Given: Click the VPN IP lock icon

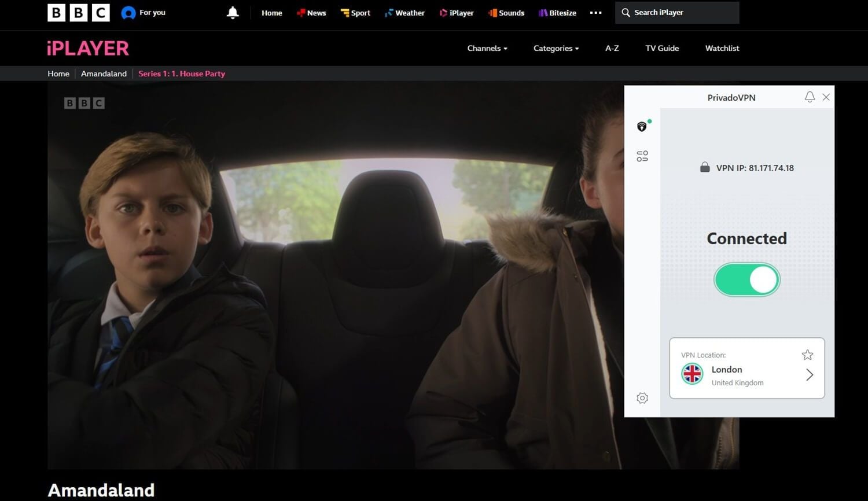Looking at the screenshot, I should (x=705, y=168).
